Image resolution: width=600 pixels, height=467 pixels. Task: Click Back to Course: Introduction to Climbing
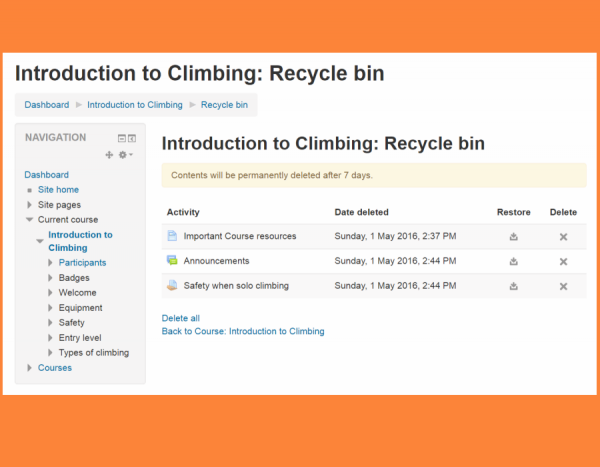(x=243, y=331)
